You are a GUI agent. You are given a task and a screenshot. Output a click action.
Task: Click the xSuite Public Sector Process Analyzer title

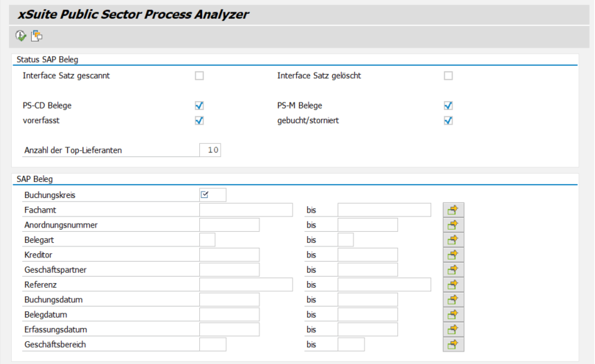[134, 15]
